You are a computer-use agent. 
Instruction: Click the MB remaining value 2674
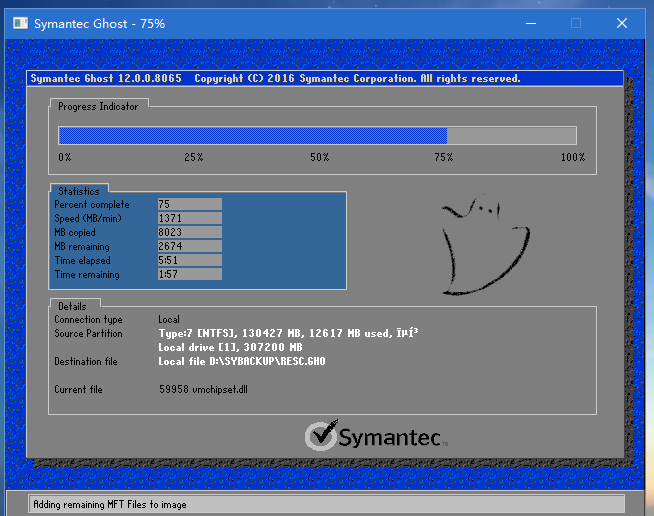point(190,246)
